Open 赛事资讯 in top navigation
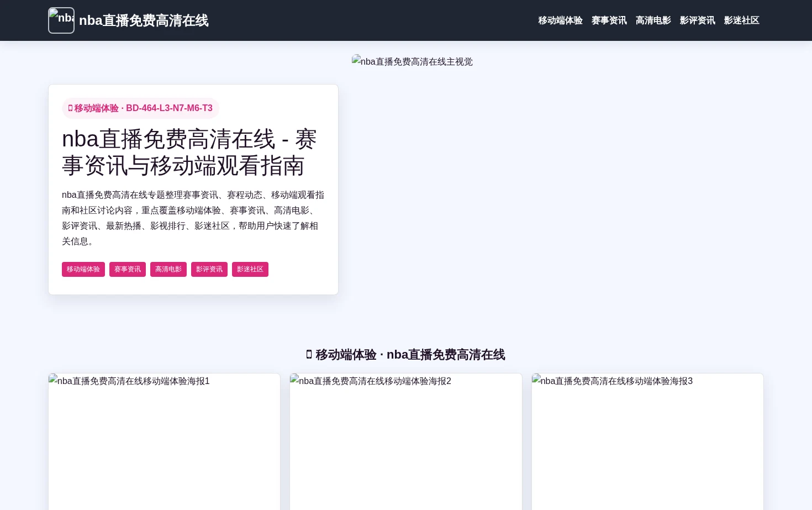The height and width of the screenshot is (510, 812). pyautogui.click(x=609, y=20)
